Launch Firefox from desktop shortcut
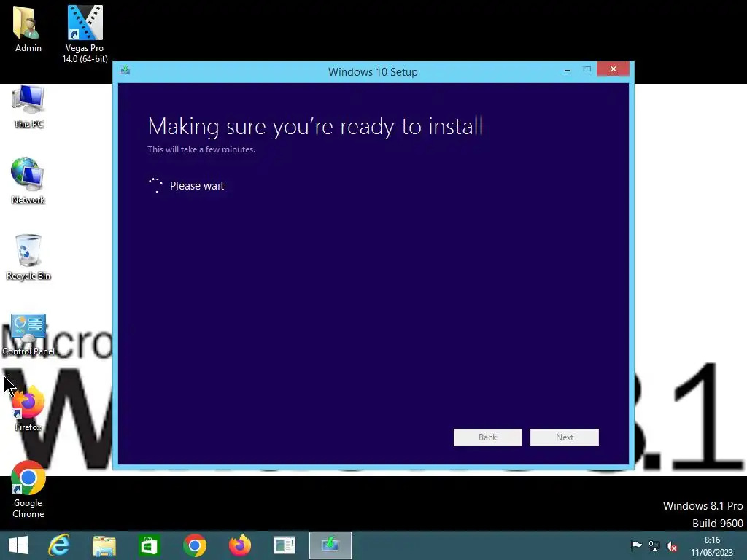 click(x=28, y=408)
